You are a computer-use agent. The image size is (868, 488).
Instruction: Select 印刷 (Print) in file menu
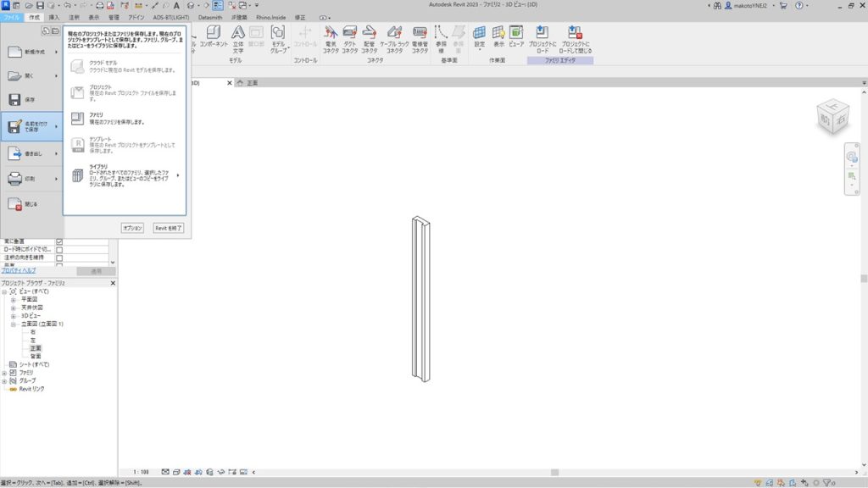(x=31, y=179)
